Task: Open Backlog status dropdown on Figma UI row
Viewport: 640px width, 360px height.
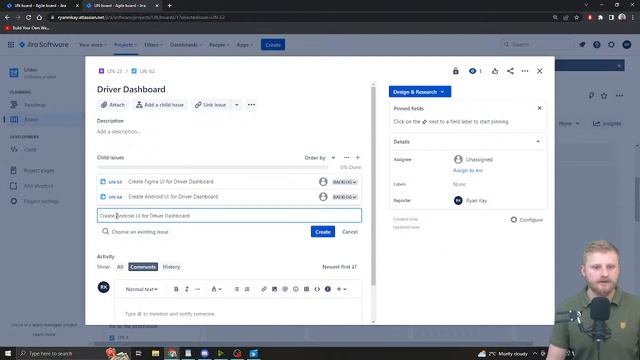Action: (x=344, y=182)
